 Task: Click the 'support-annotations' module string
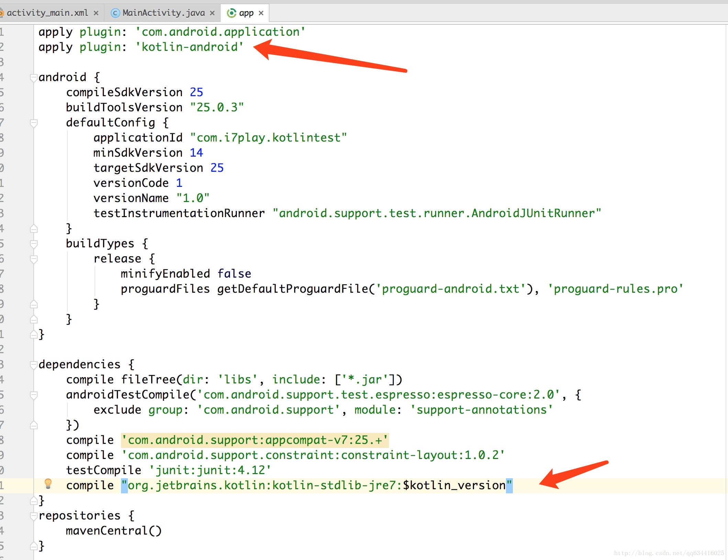482,410
